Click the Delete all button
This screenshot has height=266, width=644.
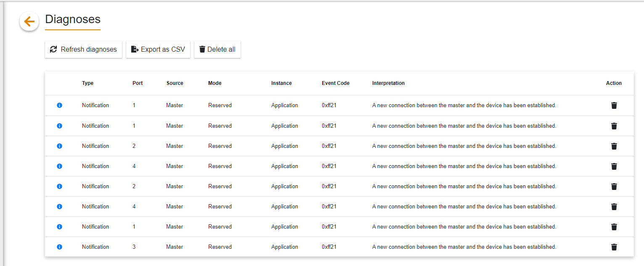217,50
